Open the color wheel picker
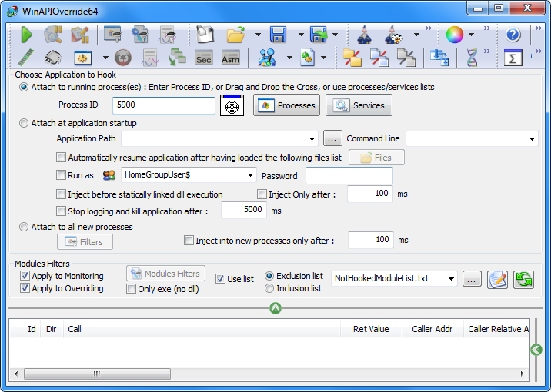The height and width of the screenshot is (392, 551). pos(455,35)
